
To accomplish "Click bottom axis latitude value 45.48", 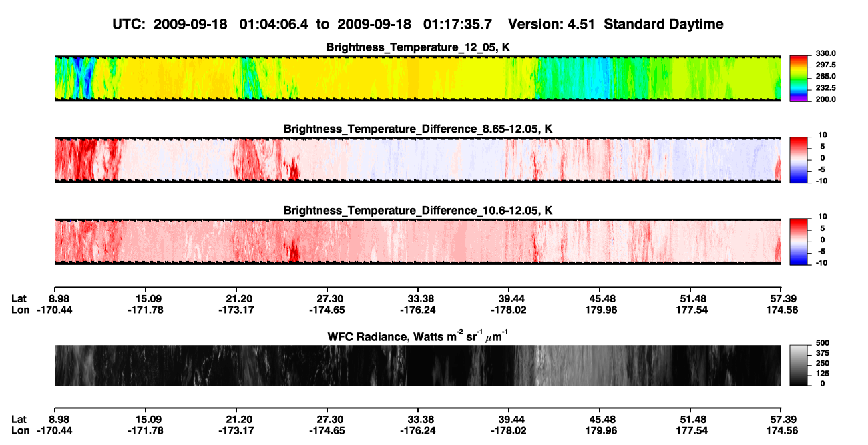I will coord(602,419).
